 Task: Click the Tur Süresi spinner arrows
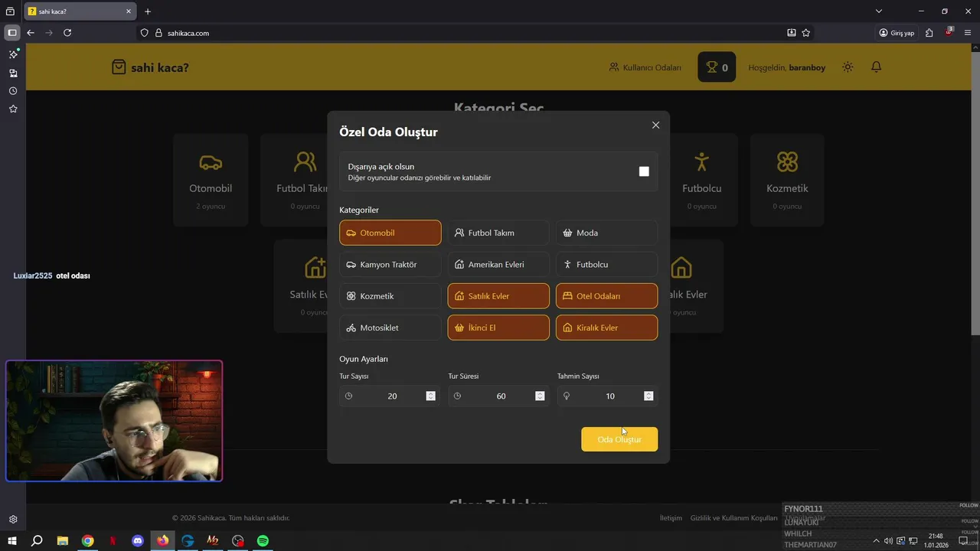coord(540,396)
